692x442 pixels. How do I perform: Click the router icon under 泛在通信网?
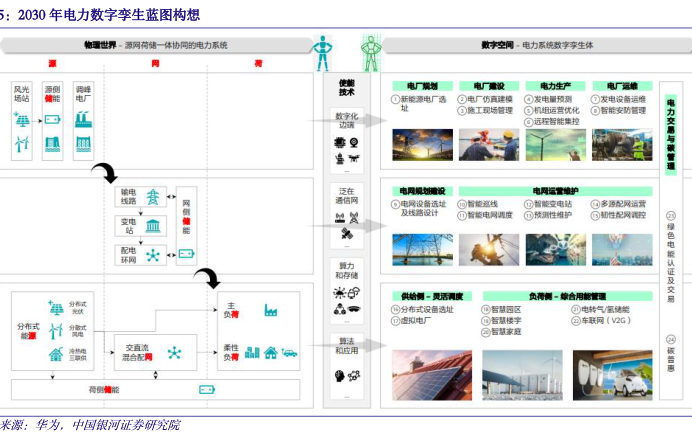click(340, 217)
